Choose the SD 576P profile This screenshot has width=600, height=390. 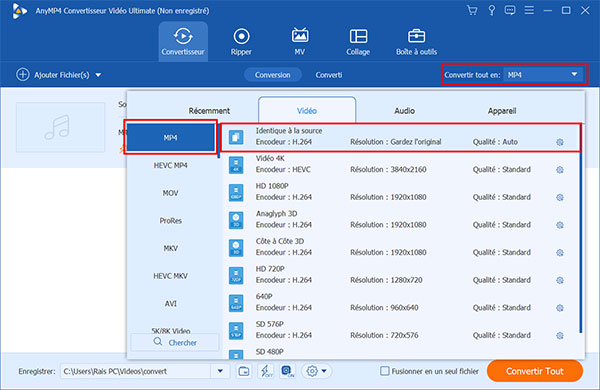[401, 330]
